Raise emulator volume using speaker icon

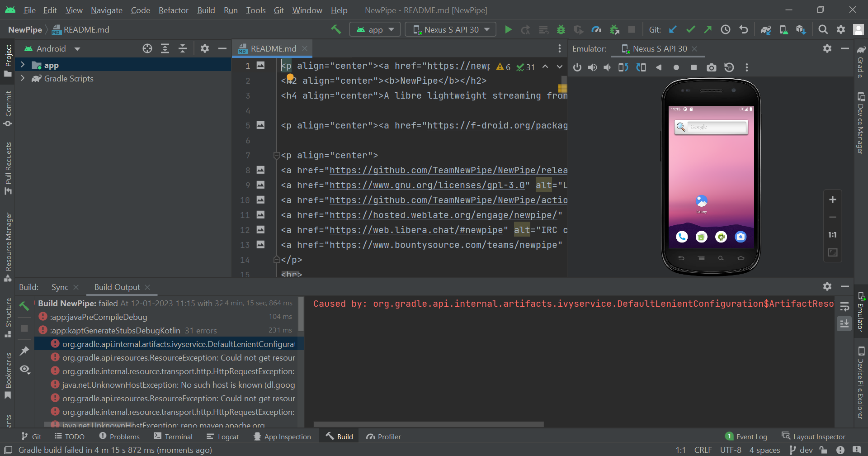[592, 67]
